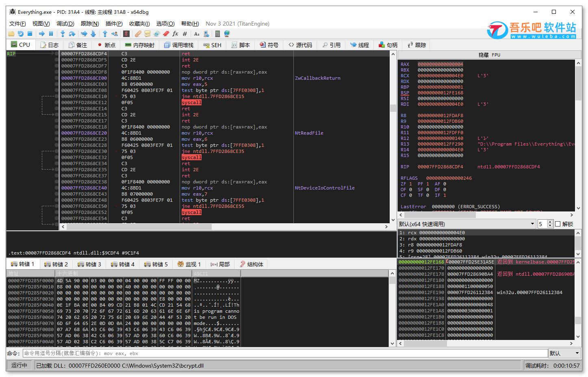Click the disassembly horizontal scrollbar thumb
Viewport: 588px width, 377px height.
click(139, 227)
